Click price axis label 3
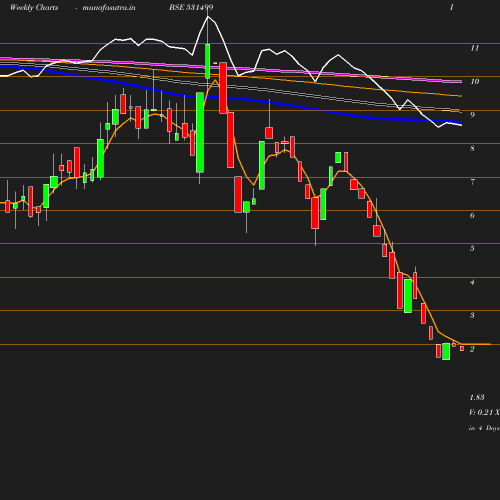The height and width of the screenshot is (500, 500). coord(472,315)
